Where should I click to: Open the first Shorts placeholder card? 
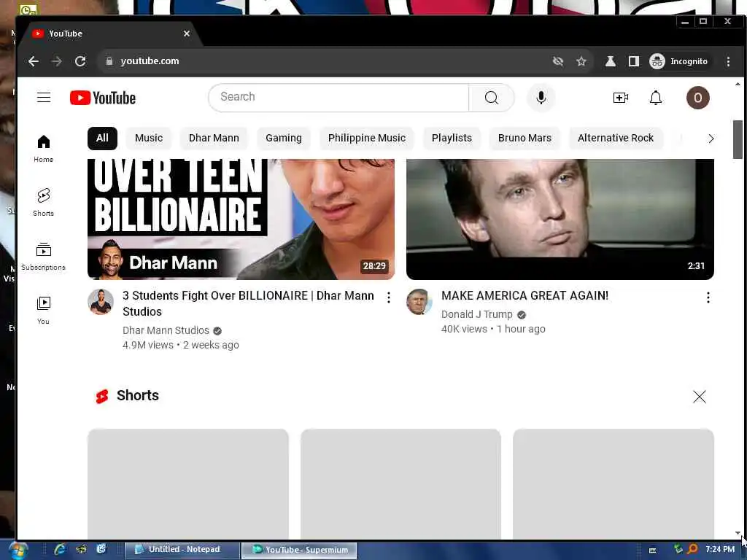[188, 484]
